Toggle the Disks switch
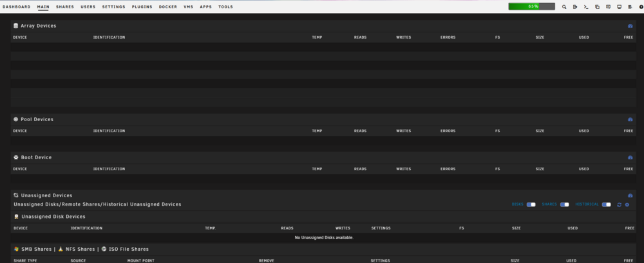 coord(531,204)
